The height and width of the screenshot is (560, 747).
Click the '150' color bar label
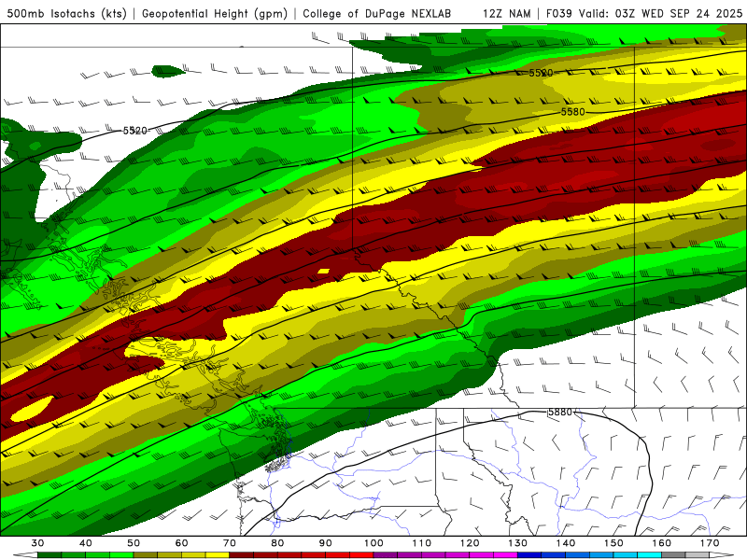click(613, 543)
